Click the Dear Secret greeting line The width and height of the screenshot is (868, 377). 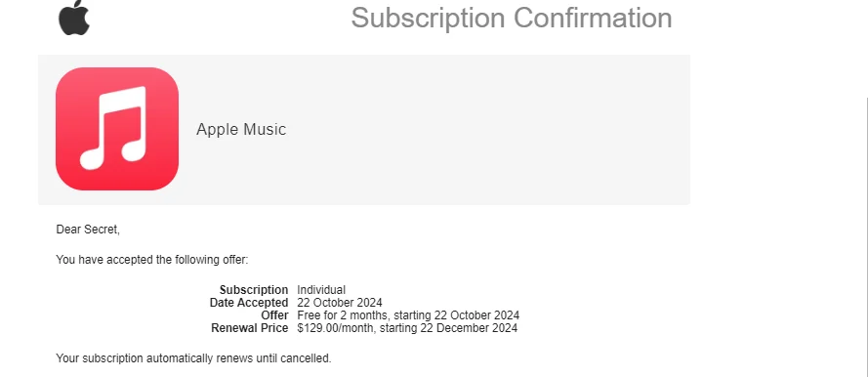point(88,230)
